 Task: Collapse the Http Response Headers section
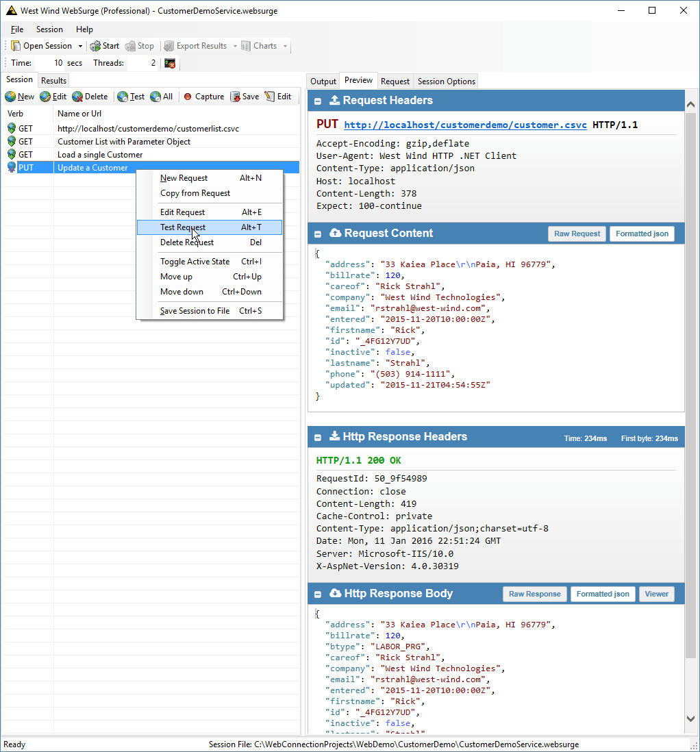(318, 438)
